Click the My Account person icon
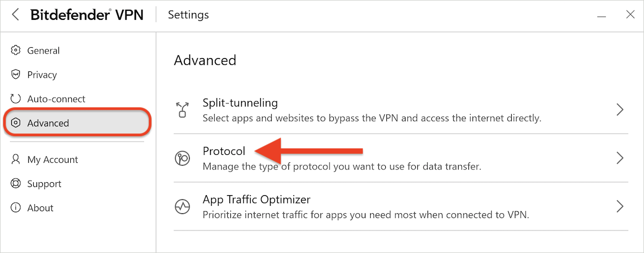Screen dimensions: 644x253 click(x=16, y=160)
